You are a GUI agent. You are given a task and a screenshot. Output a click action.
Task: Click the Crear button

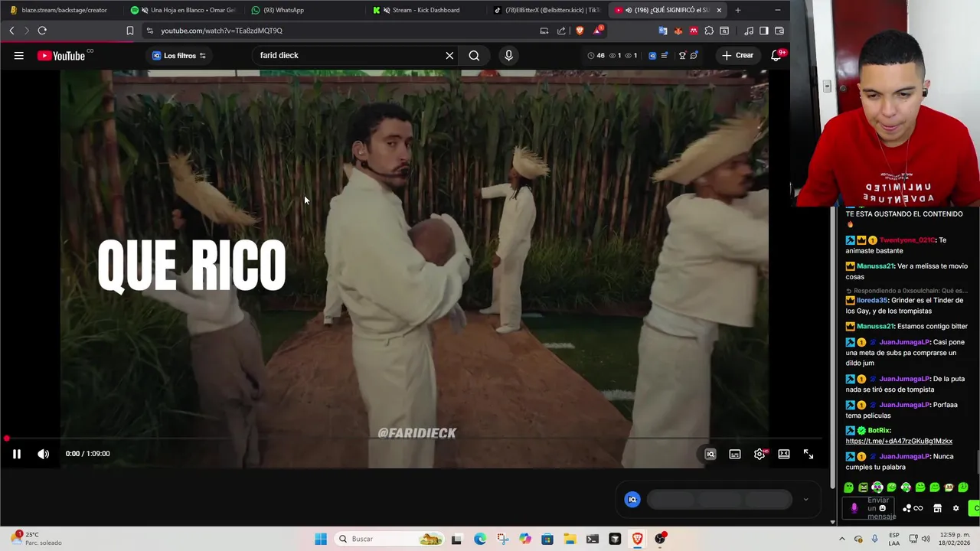point(737,55)
